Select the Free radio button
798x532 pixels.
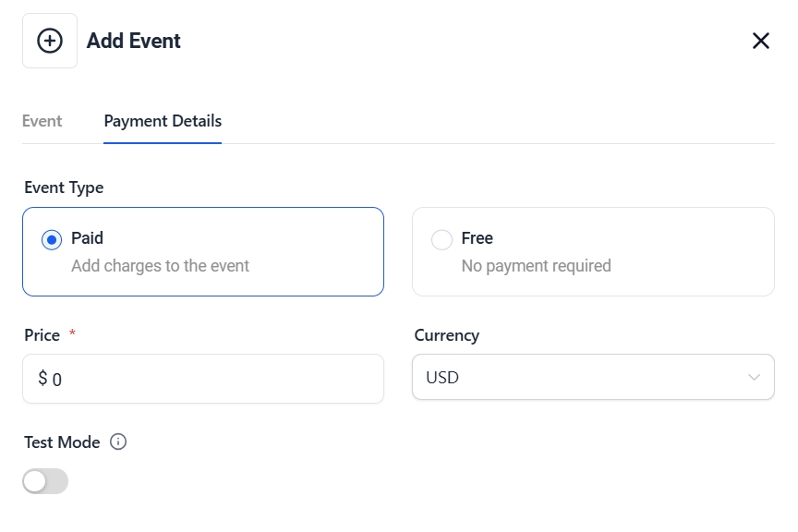coord(441,240)
